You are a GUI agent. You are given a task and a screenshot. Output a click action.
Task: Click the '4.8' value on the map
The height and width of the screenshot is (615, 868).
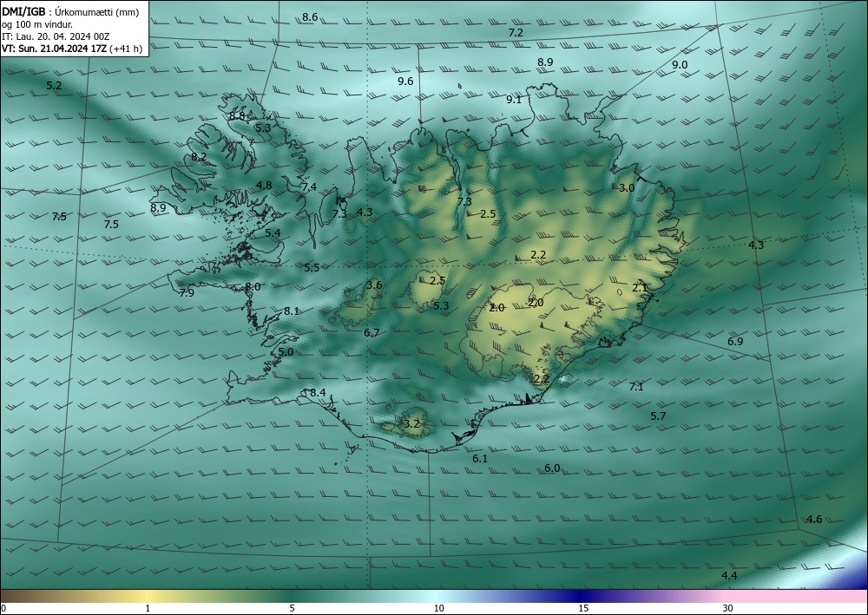click(x=264, y=186)
